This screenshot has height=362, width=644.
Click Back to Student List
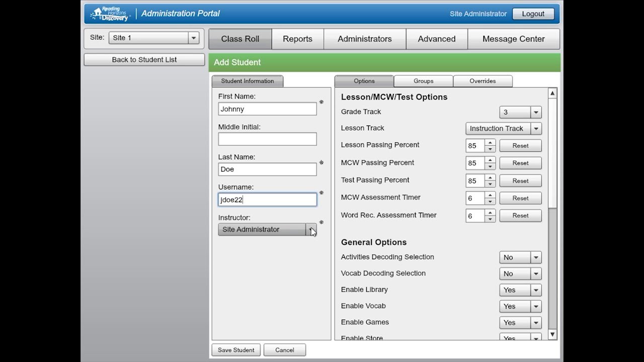point(144,60)
